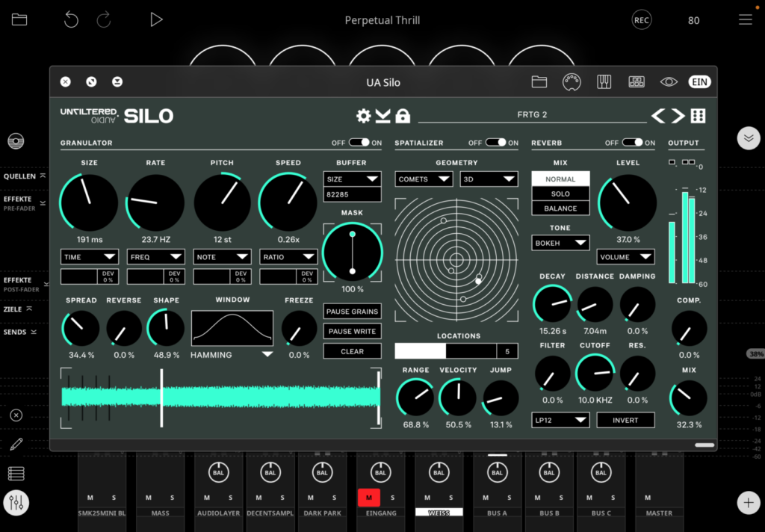The height and width of the screenshot is (532, 765).
Task: Click the preset lock icon
Action: pos(403,116)
